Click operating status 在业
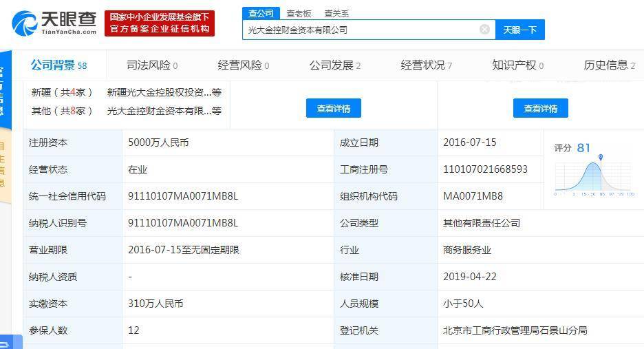This screenshot has width=644, height=349. point(138,169)
